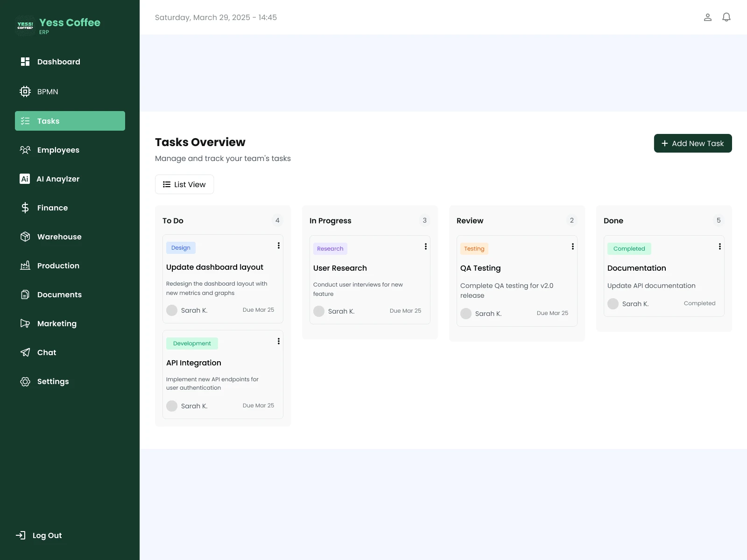Click Sarah K. avatar on User Research card
This screenshot has width=747, height=560.
[319, 311]
